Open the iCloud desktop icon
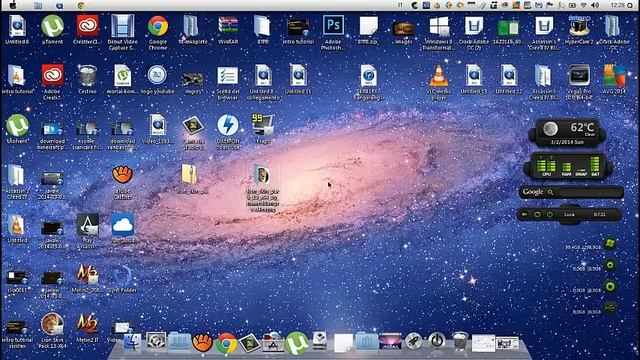 click(x=122, y=224)
